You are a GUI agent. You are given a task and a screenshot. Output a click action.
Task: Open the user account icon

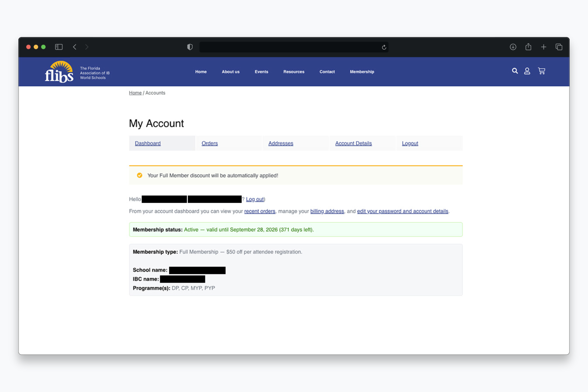click(527, 71)
